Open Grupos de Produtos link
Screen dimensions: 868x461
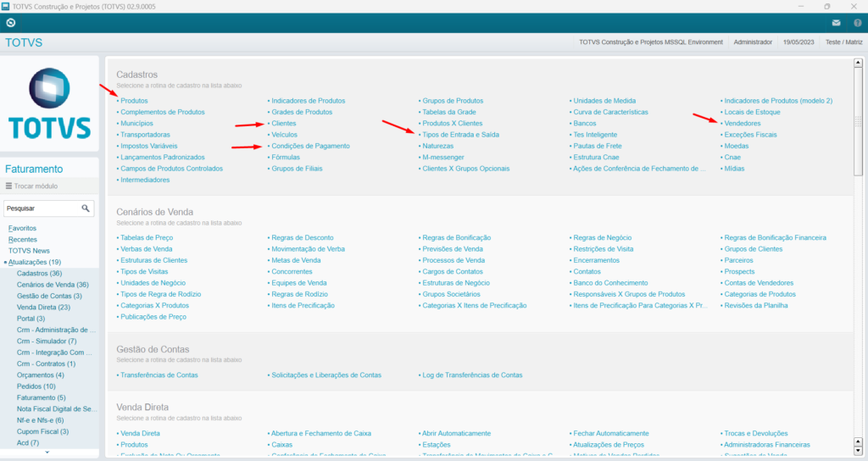453,101
